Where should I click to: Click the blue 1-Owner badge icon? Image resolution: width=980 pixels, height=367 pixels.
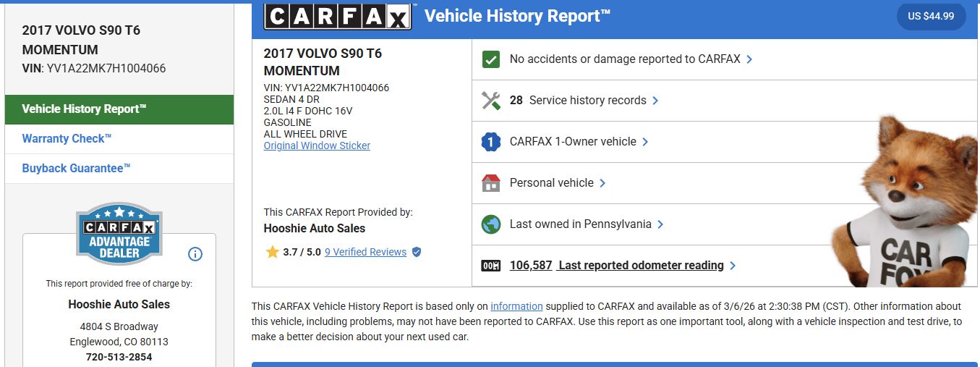[x=491, y=142]
